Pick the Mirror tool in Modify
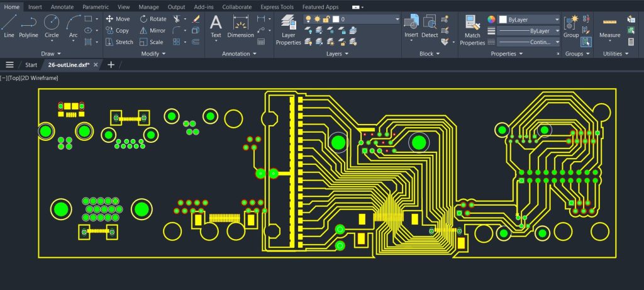Image resolution: width=644 pixels, height=290 pixels. [152, 30]
